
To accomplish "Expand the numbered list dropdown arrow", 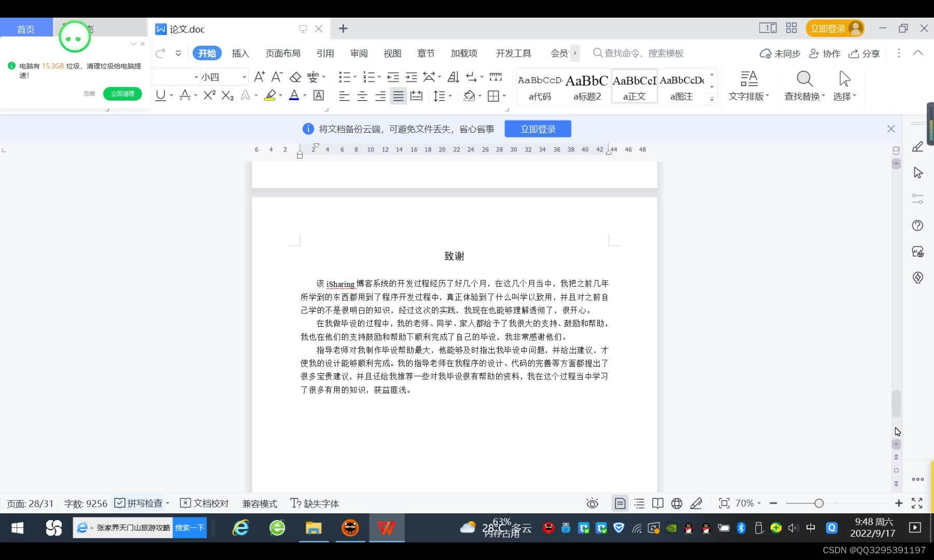I will pos(379,77).
